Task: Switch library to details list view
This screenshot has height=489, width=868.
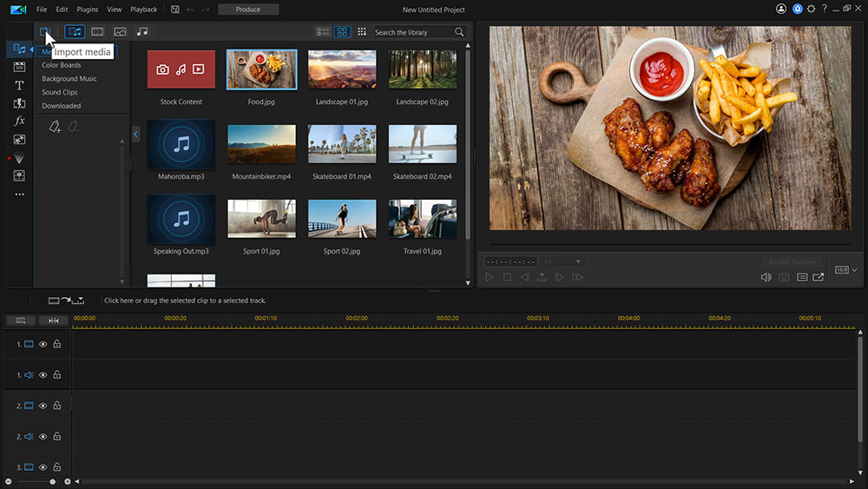Action: (x=323, y=32)
